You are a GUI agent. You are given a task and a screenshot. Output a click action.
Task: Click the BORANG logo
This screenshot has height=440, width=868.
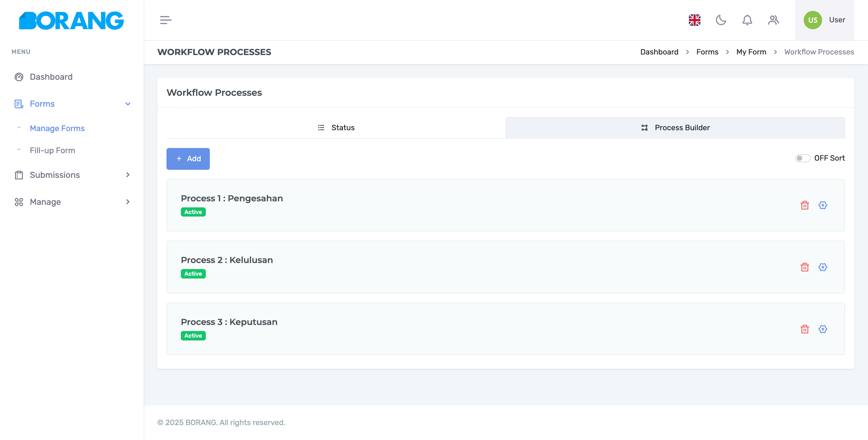[x=71, y=21]
